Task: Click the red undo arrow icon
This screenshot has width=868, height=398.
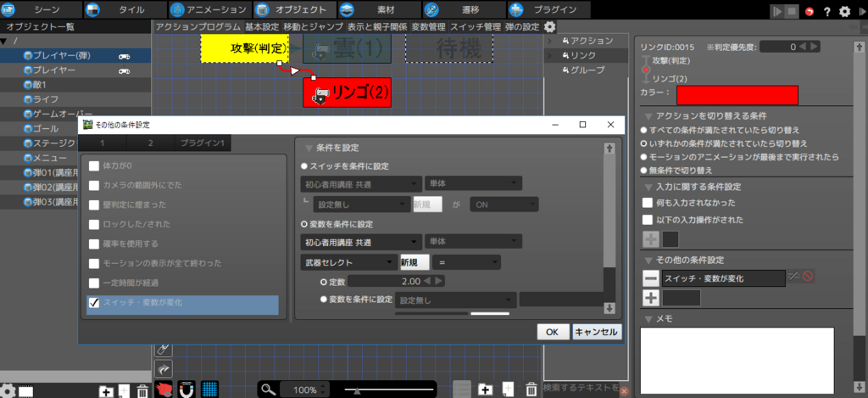Action: 810,11
